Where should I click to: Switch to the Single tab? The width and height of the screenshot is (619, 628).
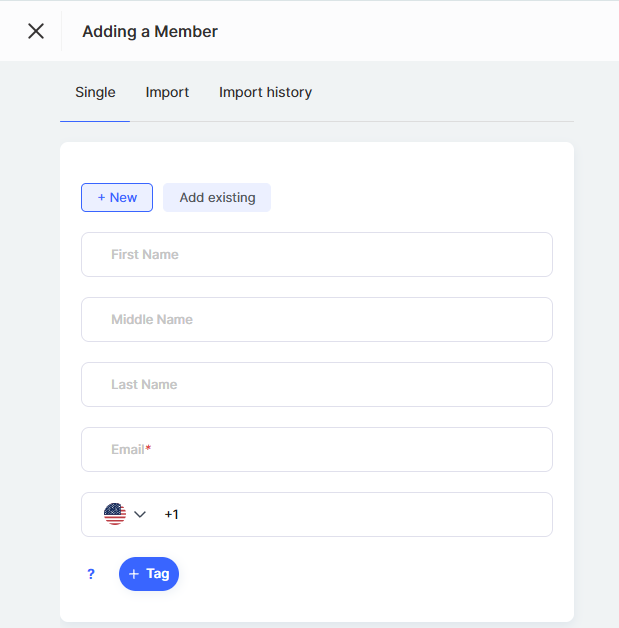pyautogui.click(x=95, y=92)
